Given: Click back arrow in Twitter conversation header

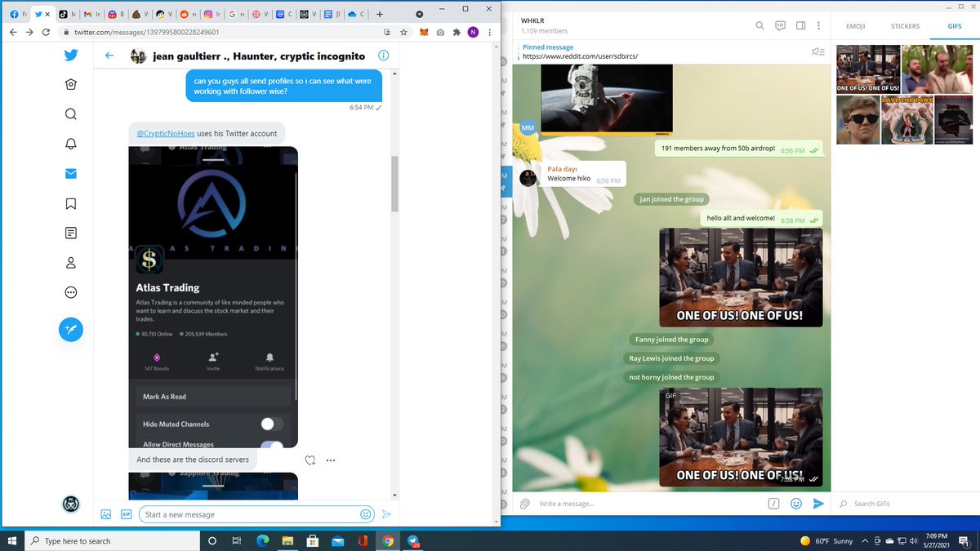Looking at the screenshot, I should [x=109, y=56].
